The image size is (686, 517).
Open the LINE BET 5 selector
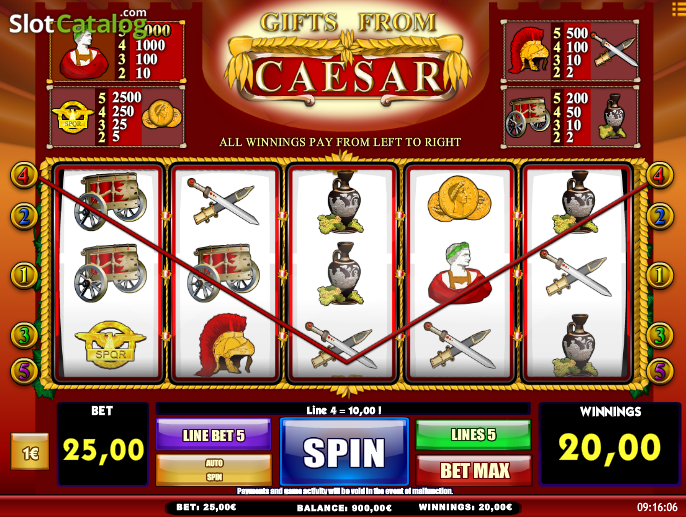(x=214, y=435)
